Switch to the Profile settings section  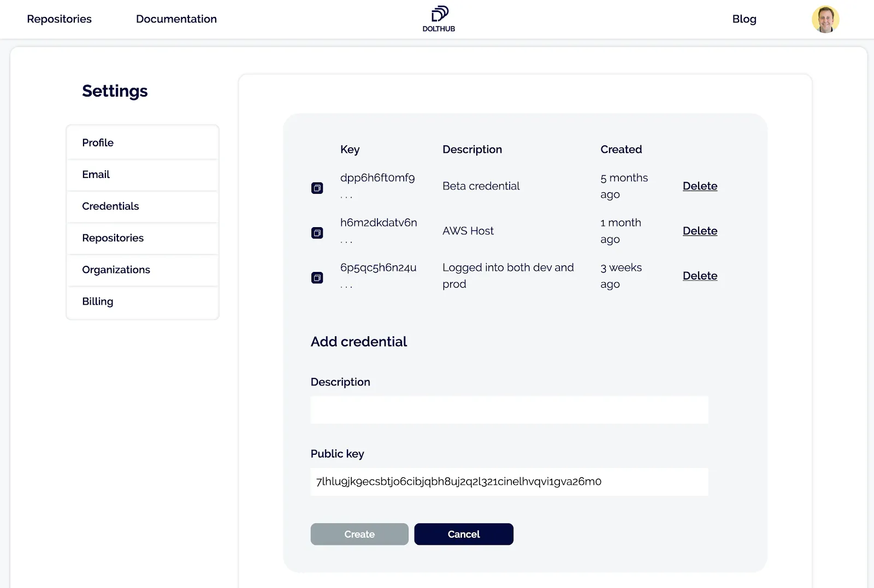click(x=97, y=142)
